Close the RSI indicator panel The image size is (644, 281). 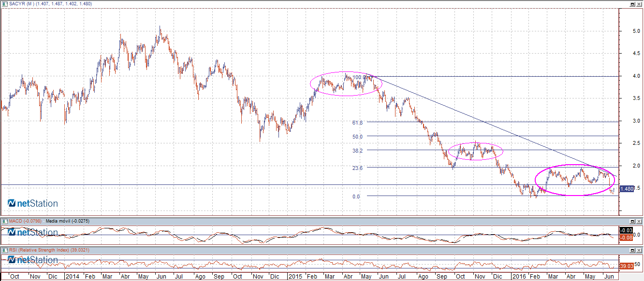click(x=639, y=250)
